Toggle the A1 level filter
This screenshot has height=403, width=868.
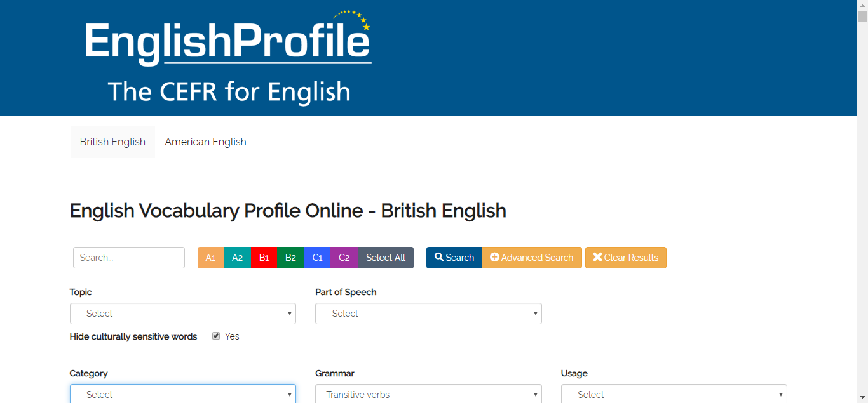coord(211,258)
